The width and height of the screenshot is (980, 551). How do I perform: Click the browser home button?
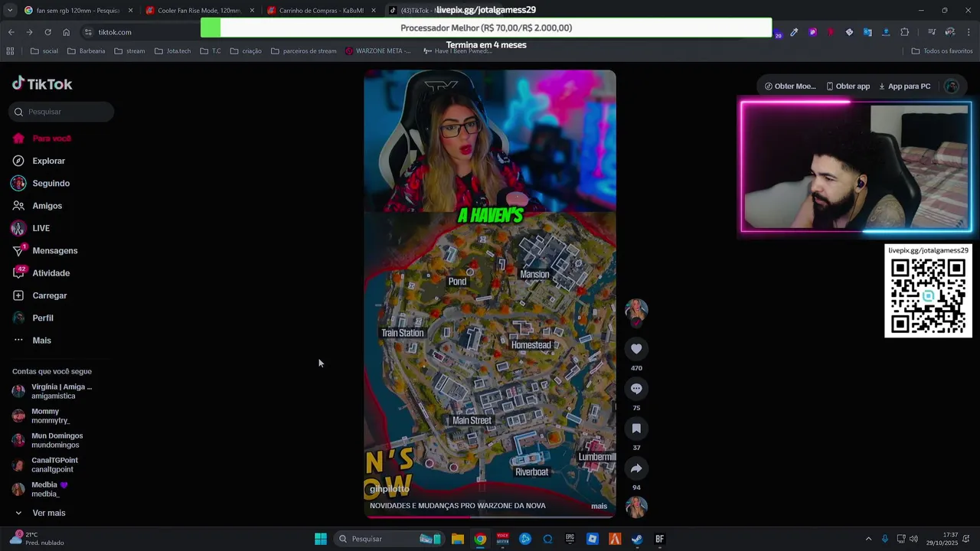tap(67, 32)
